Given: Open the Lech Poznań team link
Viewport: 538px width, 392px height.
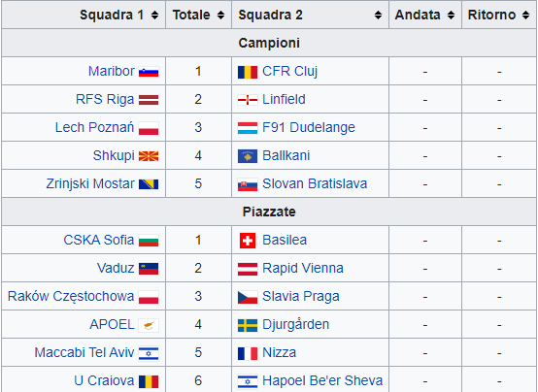Looking at the screenshot, I should click(94, 127).
